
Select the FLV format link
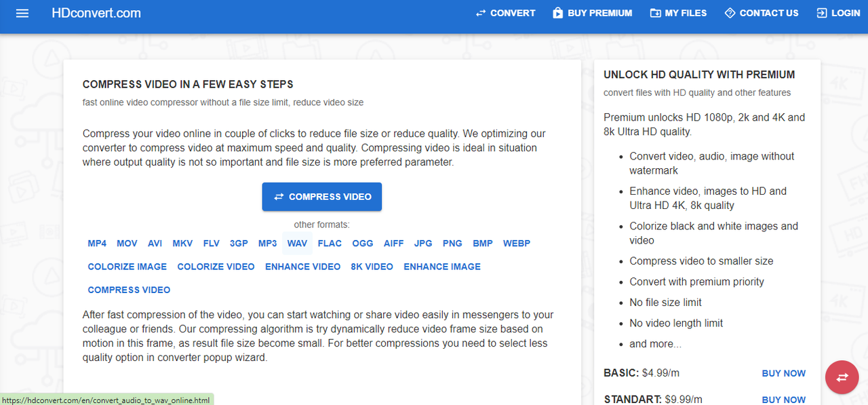pyautogui.click(x=211, y=244)
